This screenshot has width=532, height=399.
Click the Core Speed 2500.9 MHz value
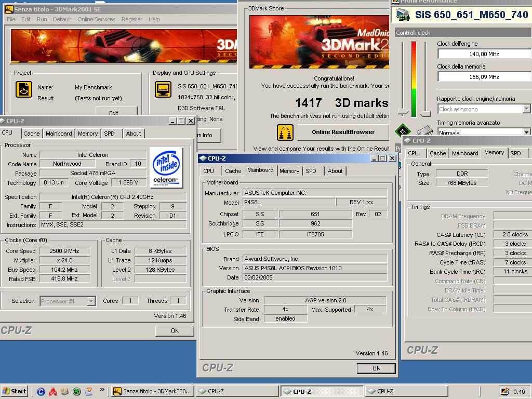64,251
